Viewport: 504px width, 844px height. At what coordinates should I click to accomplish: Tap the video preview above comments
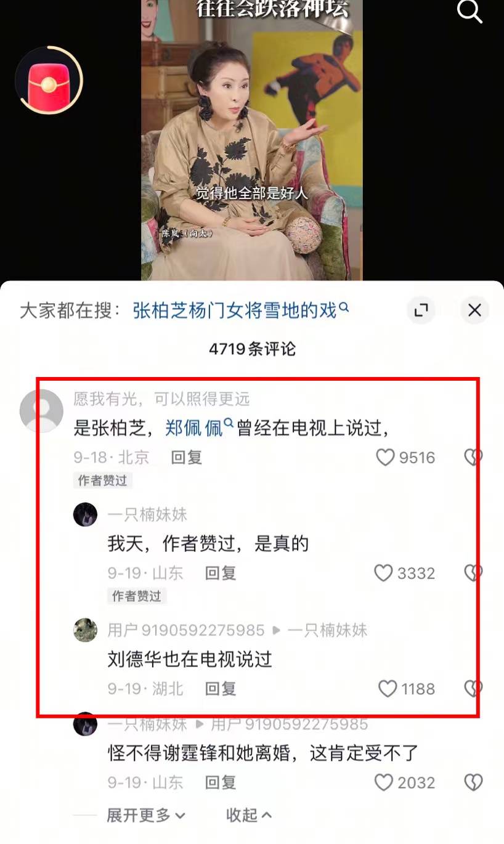tap(252, 140)
